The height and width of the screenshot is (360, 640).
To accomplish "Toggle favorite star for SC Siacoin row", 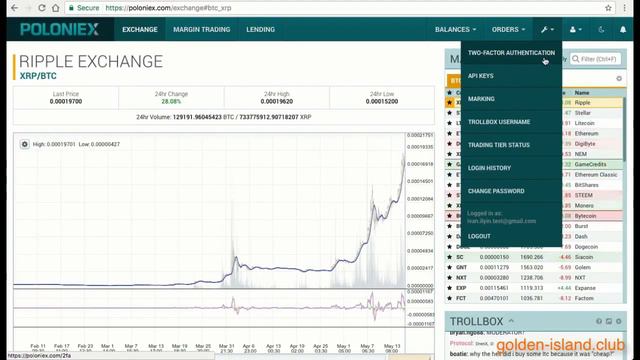I will coord(449,257).
